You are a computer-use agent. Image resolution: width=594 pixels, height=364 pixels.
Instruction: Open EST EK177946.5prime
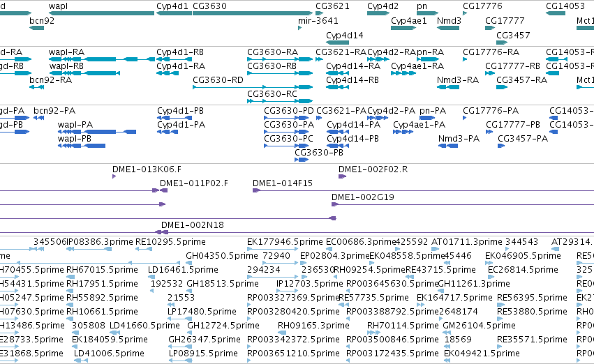[285, 242]
